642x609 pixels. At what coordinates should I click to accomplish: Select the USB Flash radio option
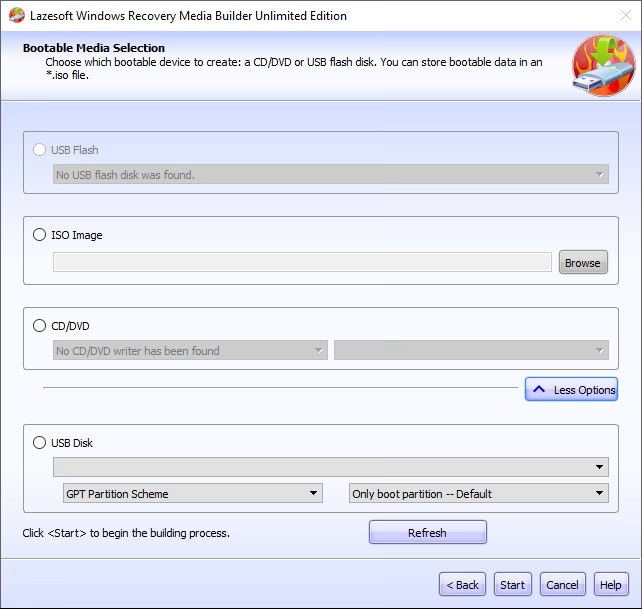coord(39,149)
